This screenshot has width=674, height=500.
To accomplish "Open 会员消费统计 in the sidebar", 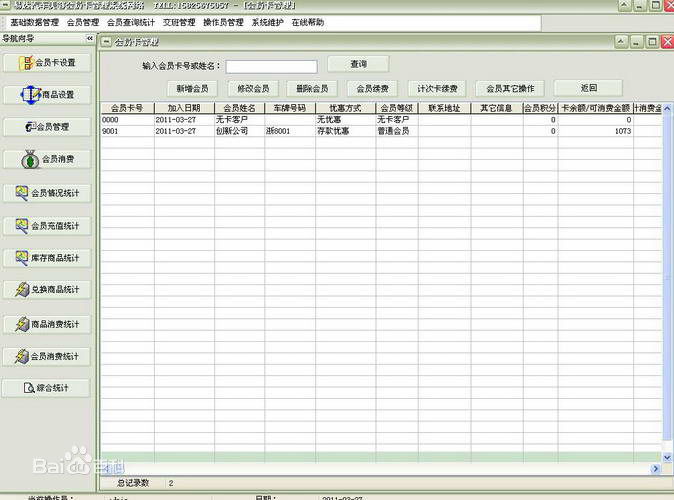I will pyautogui.click(x=47, y=356).
